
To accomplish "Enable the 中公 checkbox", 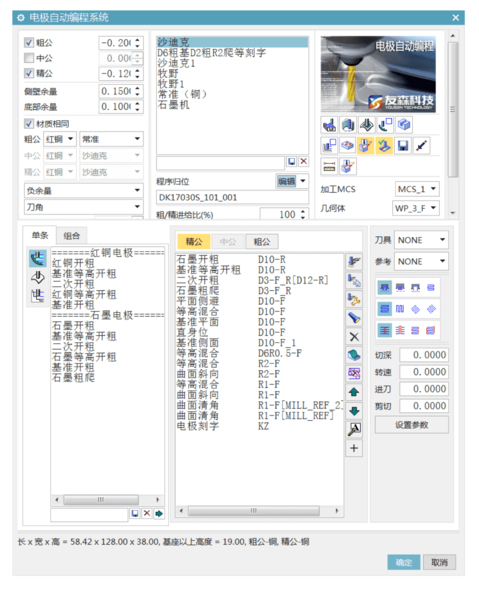I will pyautogui.click(x=29, y=58).
